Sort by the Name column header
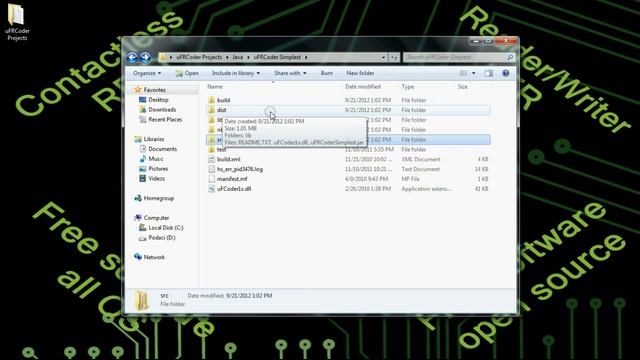 [x=215, y=87]
